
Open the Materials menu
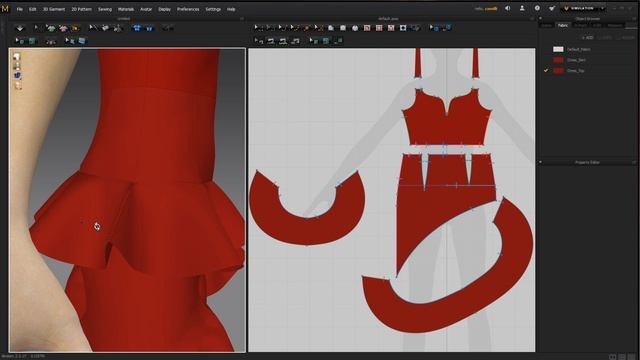126,9
